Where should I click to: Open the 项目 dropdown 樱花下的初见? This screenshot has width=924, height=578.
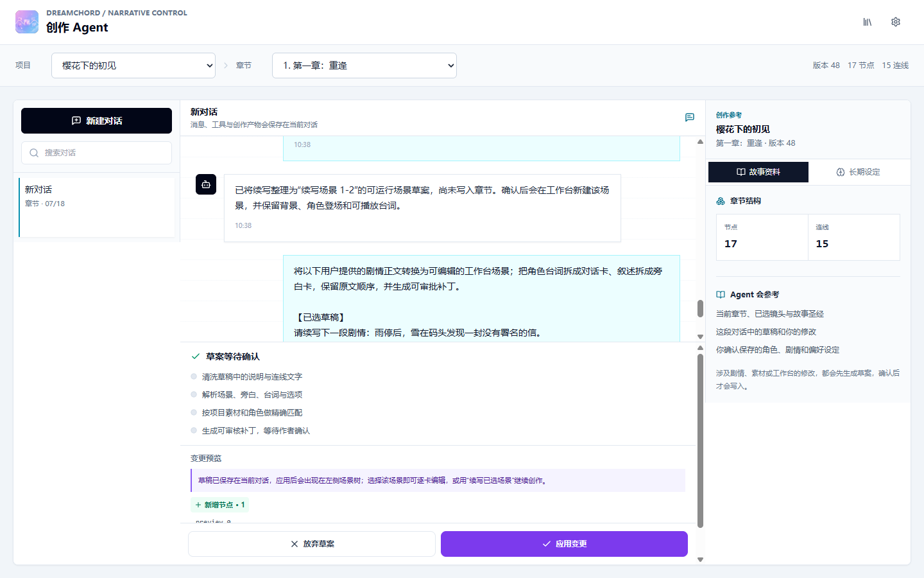[133, 66]
